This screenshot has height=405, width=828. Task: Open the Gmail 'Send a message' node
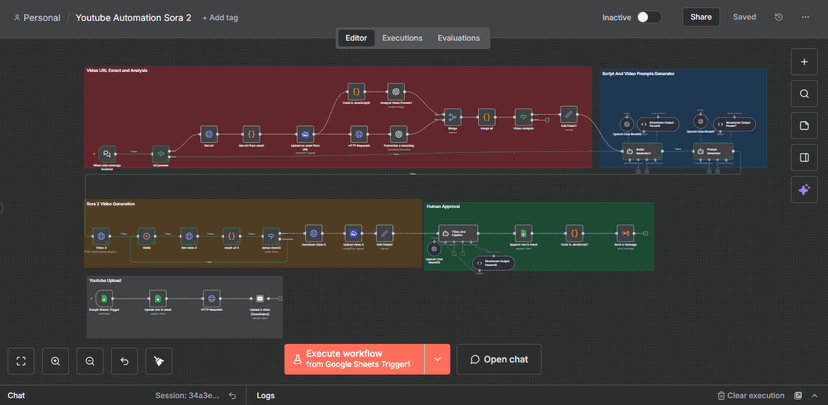[625, 233]
